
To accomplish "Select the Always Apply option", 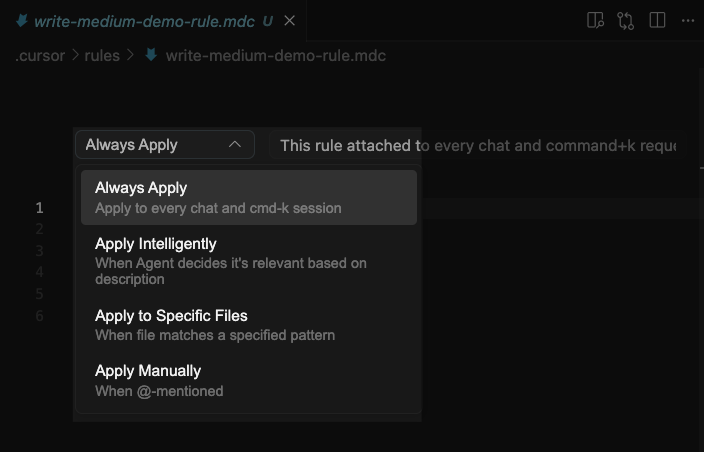I will point(249,197).
